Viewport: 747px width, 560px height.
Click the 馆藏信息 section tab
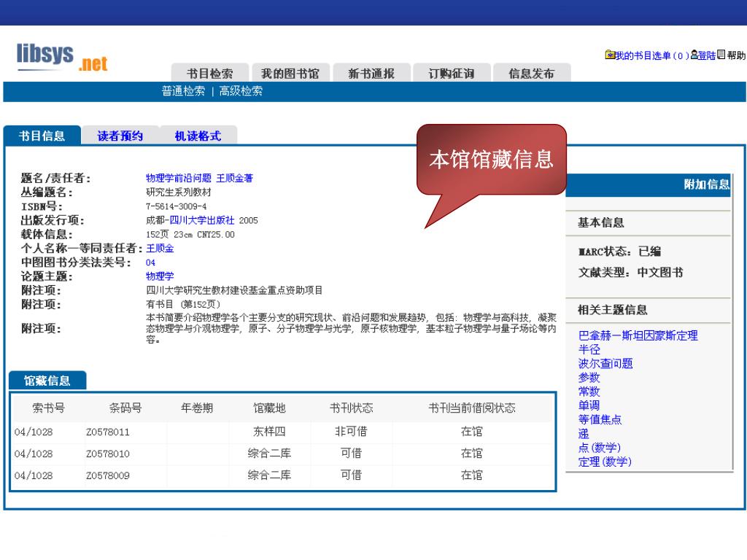coord(47,381)
